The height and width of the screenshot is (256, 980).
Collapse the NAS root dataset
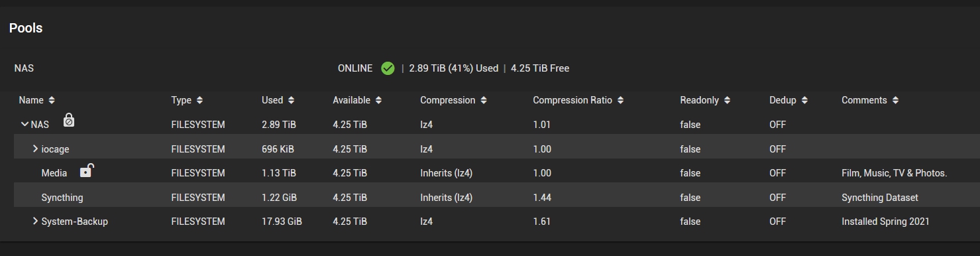tap(25, 124)
